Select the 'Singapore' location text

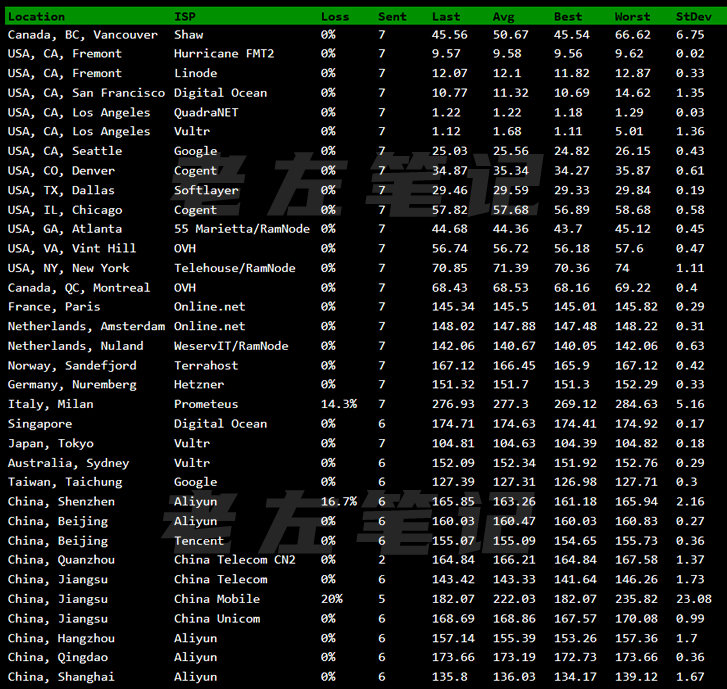click(40, 424)
